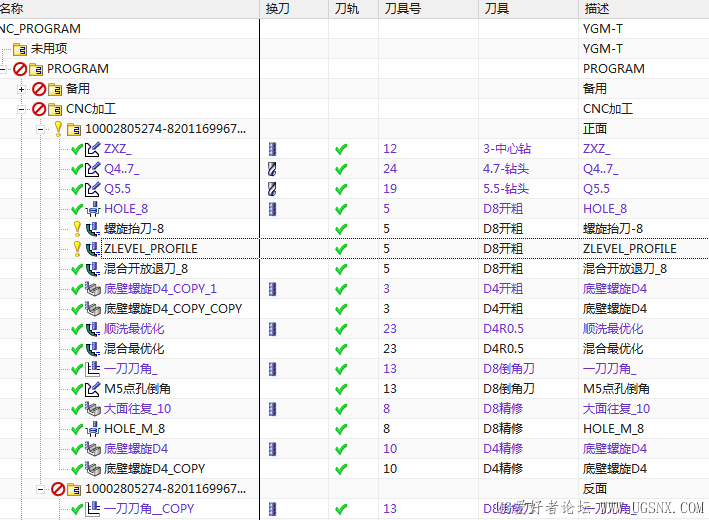Screen dimensions: 709x520
Task: Click the 换刀 column header
Action: point(294,9)
